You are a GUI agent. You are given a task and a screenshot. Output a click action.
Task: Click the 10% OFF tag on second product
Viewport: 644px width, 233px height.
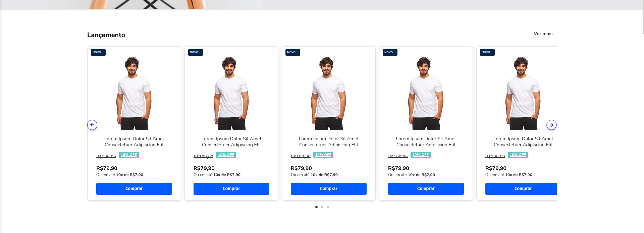[x=226, y=155]
